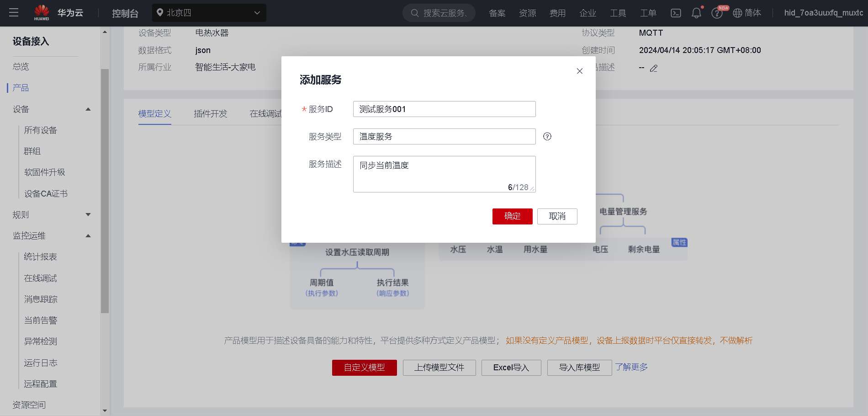868x416 pixels.
Task: Click the 用水量 property in the diagram
Action: [535, 249]
